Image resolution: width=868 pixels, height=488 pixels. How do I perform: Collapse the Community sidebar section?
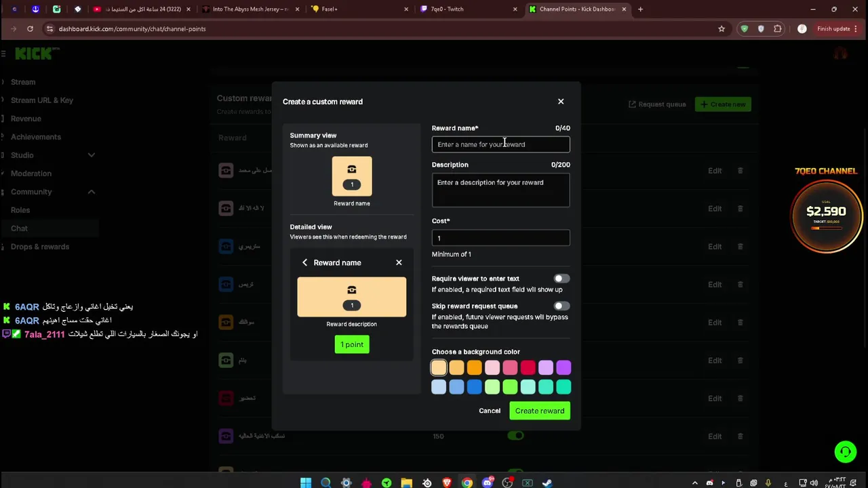point(91,192)
